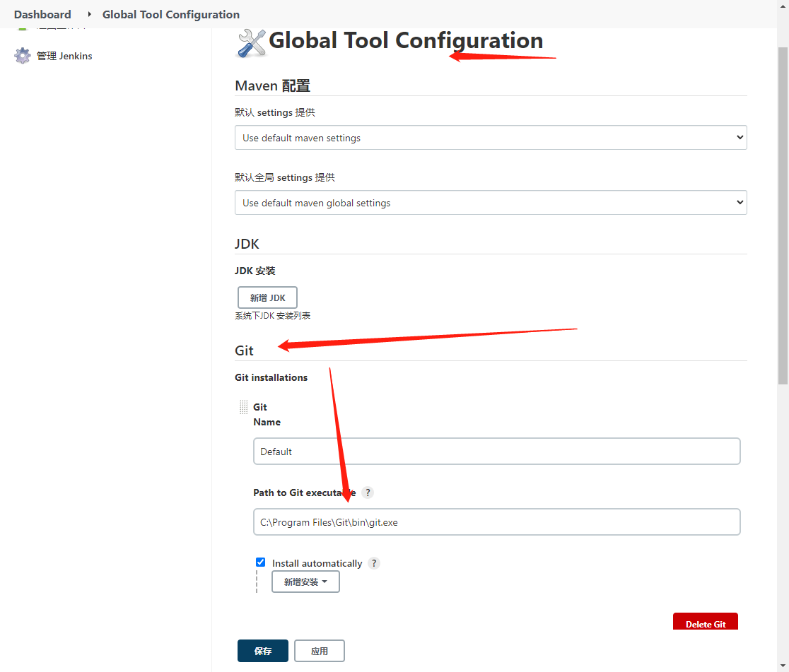Click the Git Name field showing Default
Viewport: 789px width, 672px height.
point(496,451)
